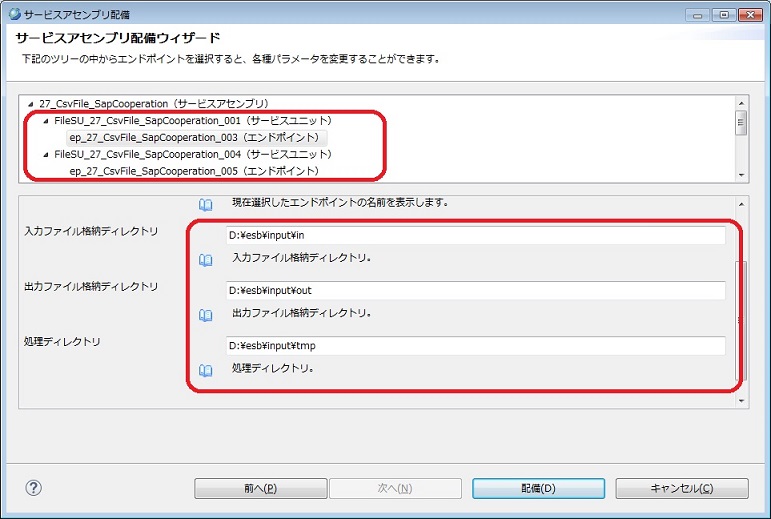Click book icon under D:¥esb¥input¥tmp field

point(206,370)
